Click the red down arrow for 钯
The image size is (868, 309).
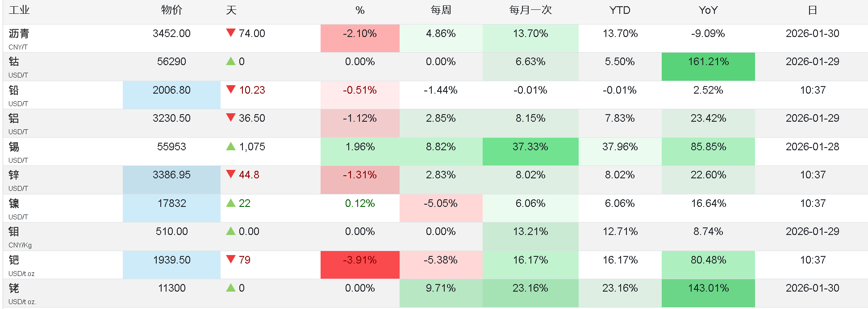tap(231, 260)
